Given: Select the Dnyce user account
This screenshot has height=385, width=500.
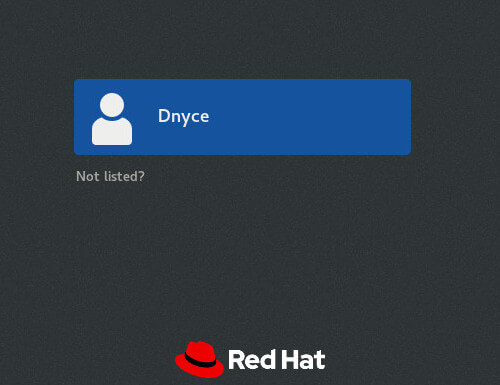Looking at the screenshot, I should 242,117.
